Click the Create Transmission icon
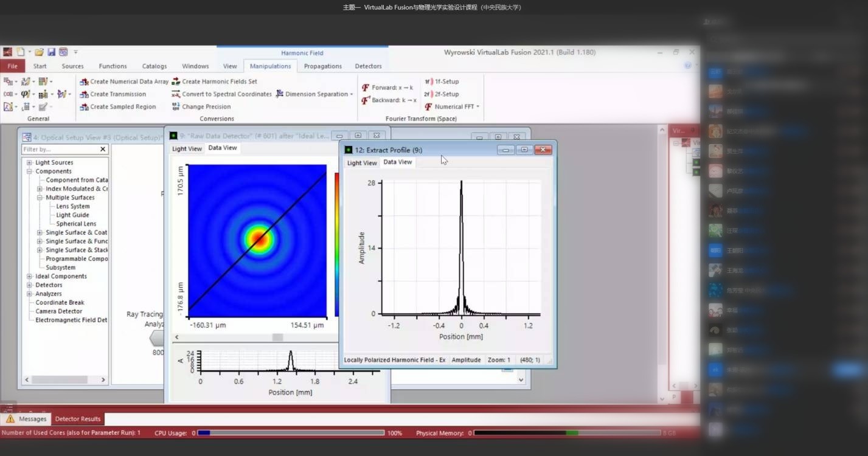This screenshot has height=456, width=868. (85, 94)
